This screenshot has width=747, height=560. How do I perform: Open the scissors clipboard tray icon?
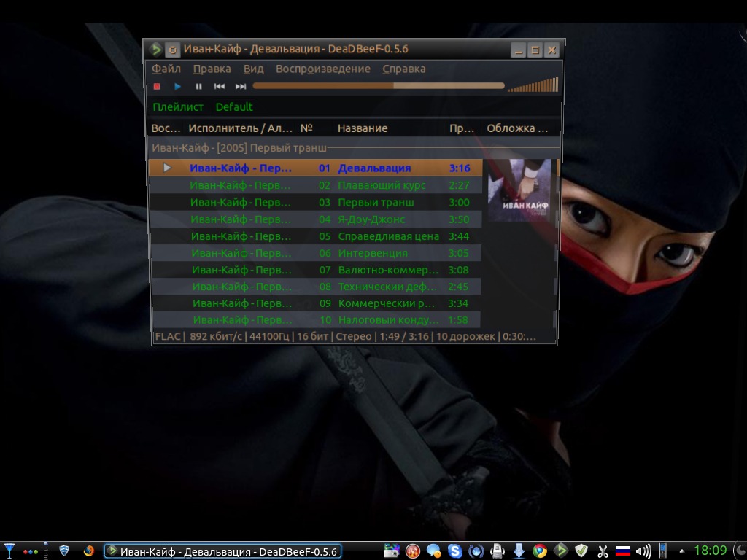pyautogui.click(x=602, y=551)
